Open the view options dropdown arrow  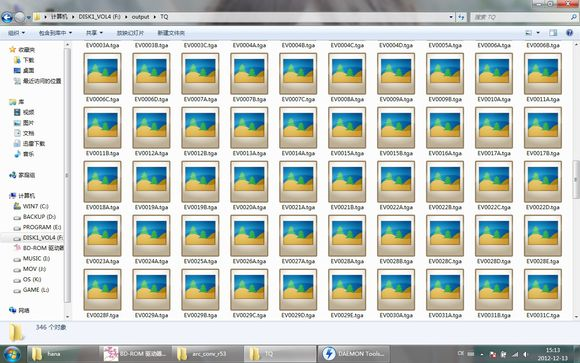(538, 33)
